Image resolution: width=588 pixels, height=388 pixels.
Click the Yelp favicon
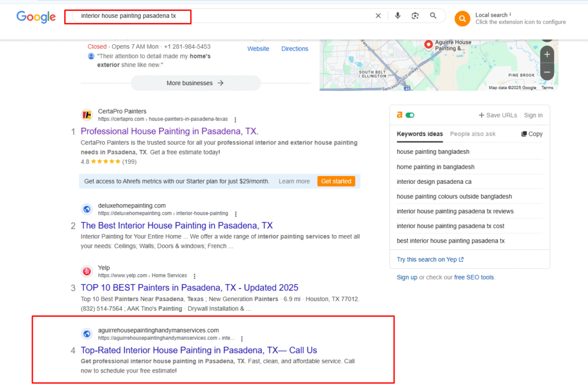87,271
